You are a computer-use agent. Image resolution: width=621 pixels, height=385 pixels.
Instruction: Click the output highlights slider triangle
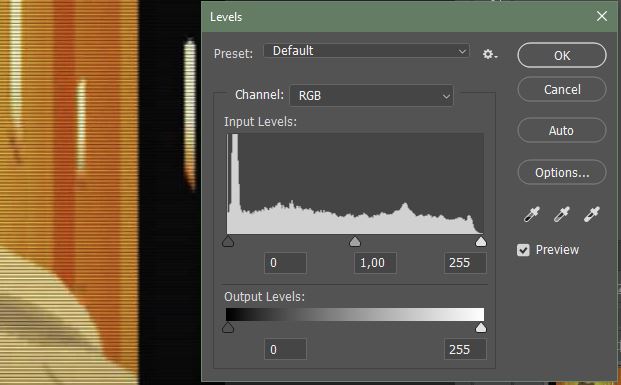[481, 328]
